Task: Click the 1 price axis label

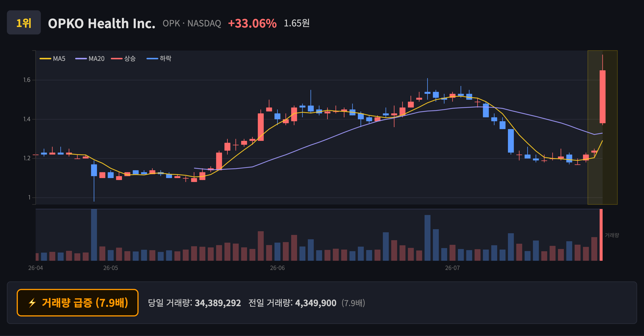Action: pyautogui.click(x=29, y=197)
